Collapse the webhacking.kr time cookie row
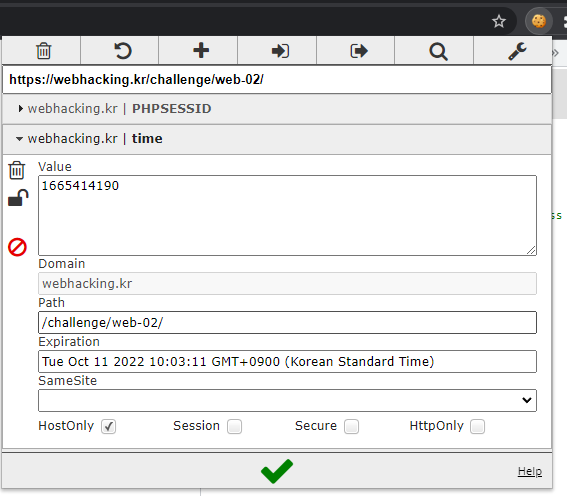Screen dimensions: 567x496 pyautogui.click(x=277, y=139)
